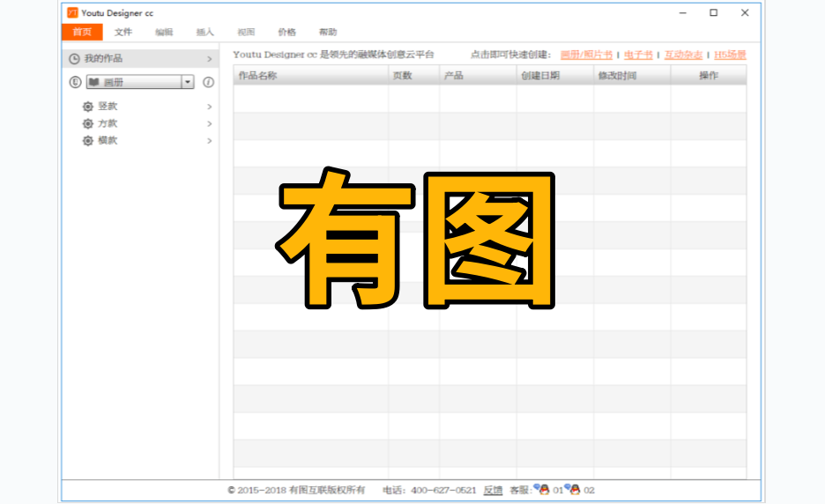Click the gear icon beside 方款
This screenshot has height=504, width=825.
(x=88, y=123)
